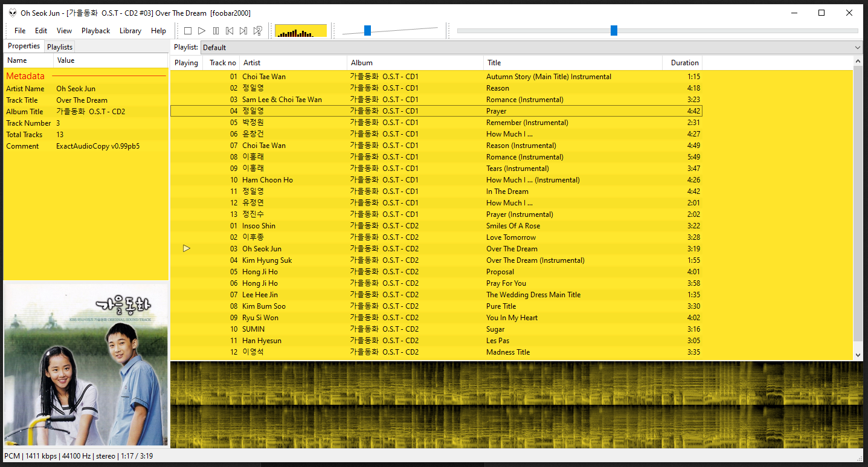Screen dimensions: 868x467
Task: Select track Pray For You
Action: (x=436, y=283)
